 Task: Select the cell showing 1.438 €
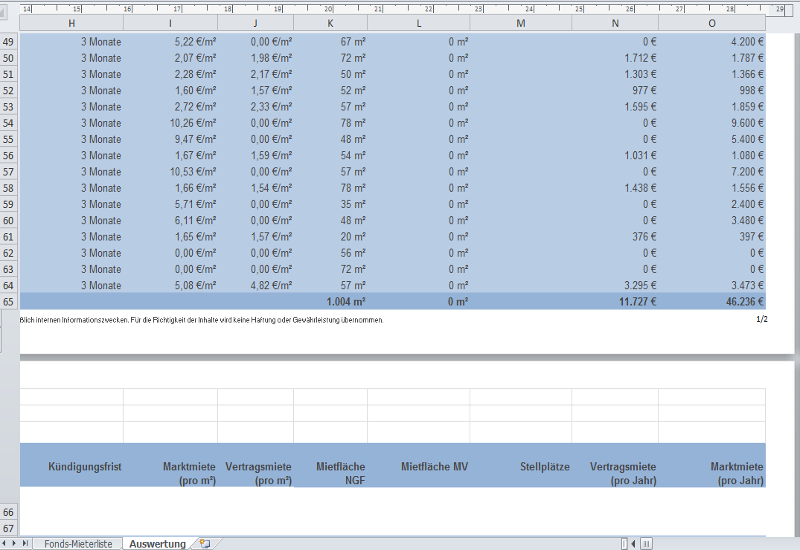pyautogui.click(x=615, y=188)
